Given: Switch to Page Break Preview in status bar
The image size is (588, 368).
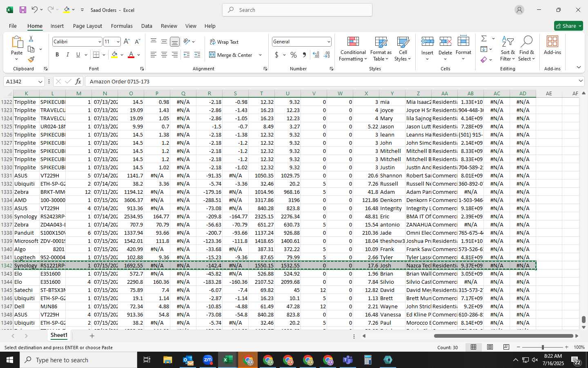Looking at the screenshot, I should click(x=506, y=347).
